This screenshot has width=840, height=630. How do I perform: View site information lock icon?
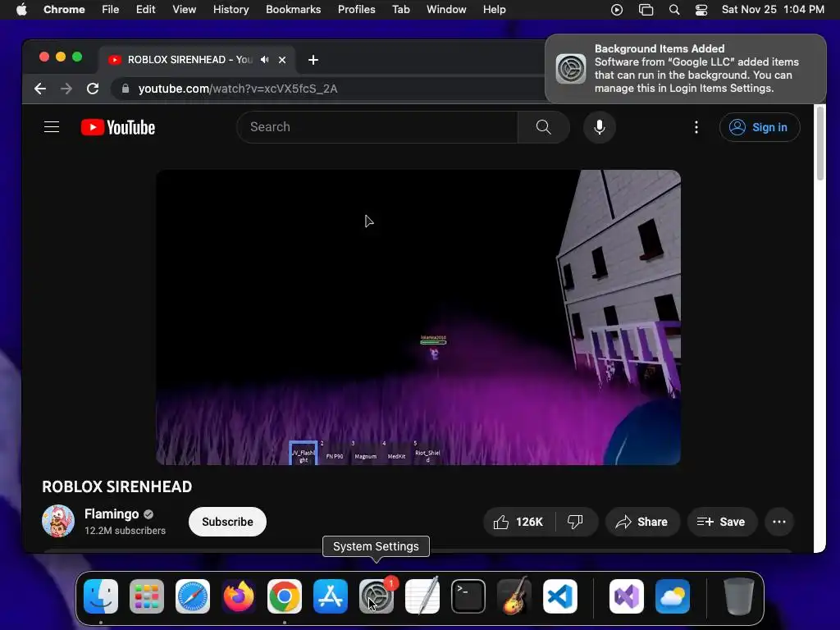pyautogui.click(x=126, y=89)
